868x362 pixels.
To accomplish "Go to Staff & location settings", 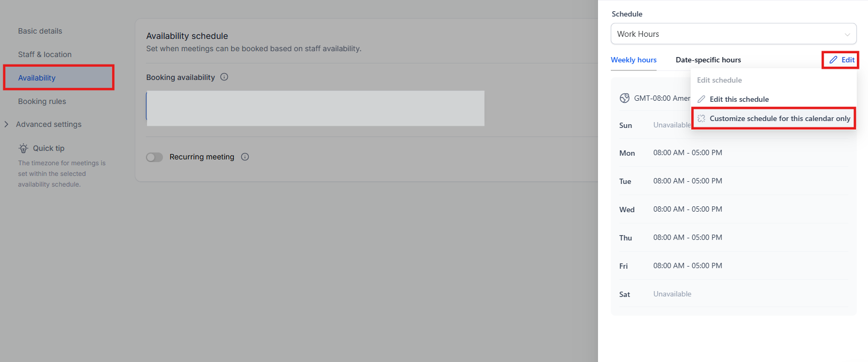I will pyautogui.click(x=45, y=54).
